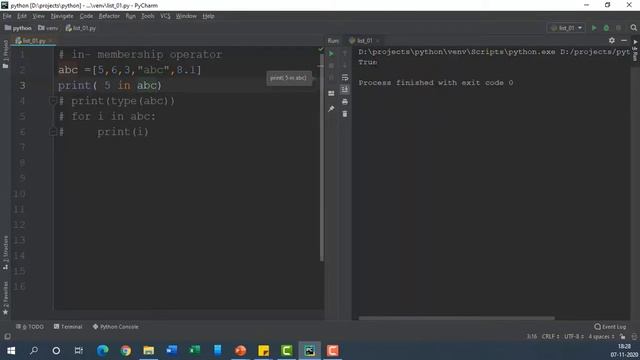Run list_01 from main toolbar
This screenshot has width=640, height=360.
pyautogui.click(x=594, y=28)
